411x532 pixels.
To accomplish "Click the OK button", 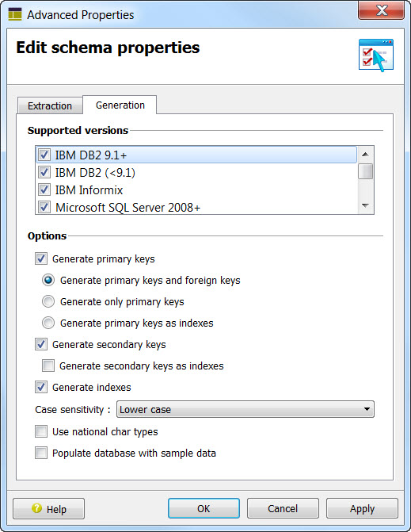I will (204, 508).
